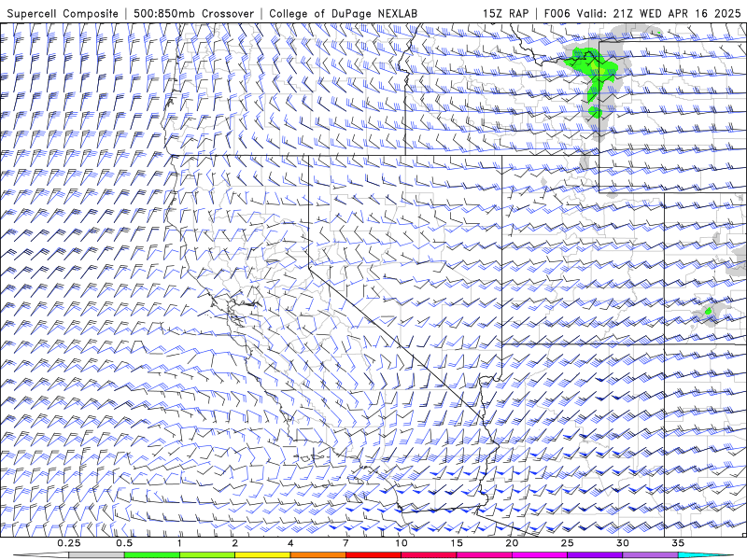Screen dimensions: 747x560
Task: Click the 'College of DuPage NEXLAB' label
Action: 343,14
